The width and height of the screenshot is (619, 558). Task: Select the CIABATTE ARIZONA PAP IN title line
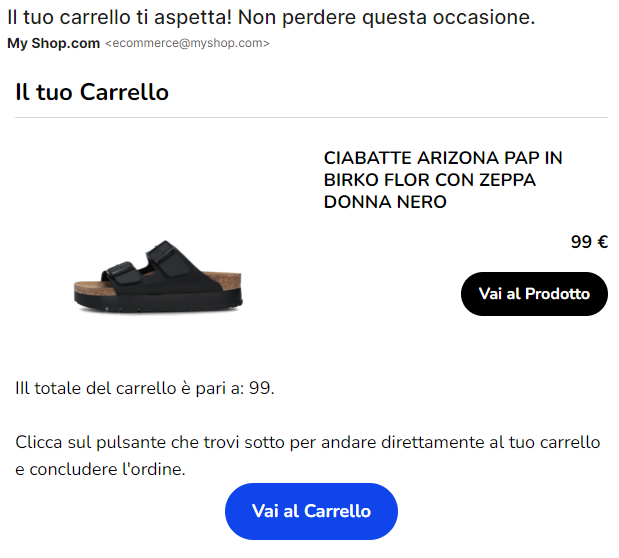pyautogui.click(x=443, y=158)
